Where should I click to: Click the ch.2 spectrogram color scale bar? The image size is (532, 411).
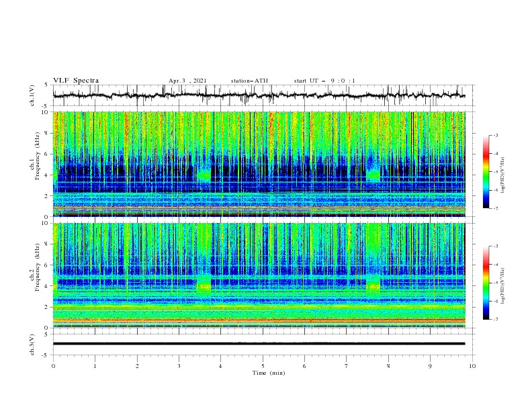coord(486,283)
